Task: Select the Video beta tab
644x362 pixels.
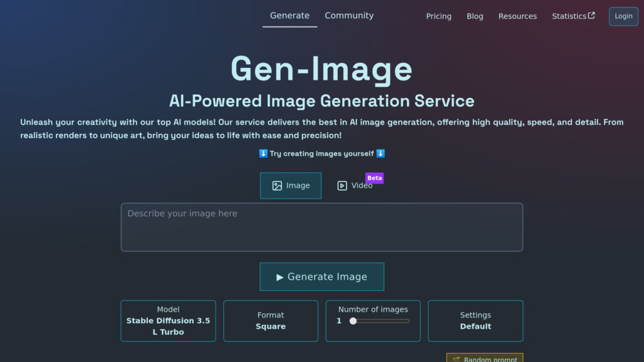Action: click(355, 185)
